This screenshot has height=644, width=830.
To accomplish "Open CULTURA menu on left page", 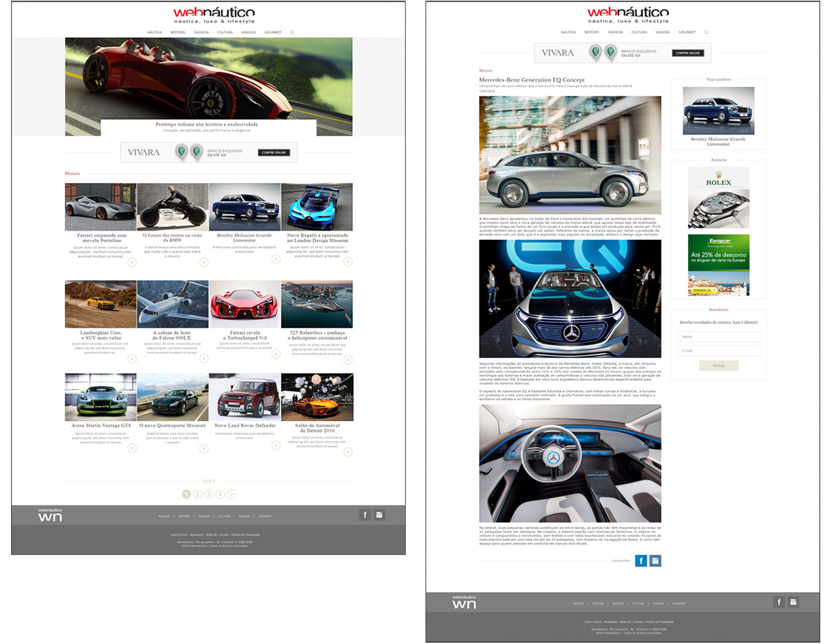I will tap(225, 32).
